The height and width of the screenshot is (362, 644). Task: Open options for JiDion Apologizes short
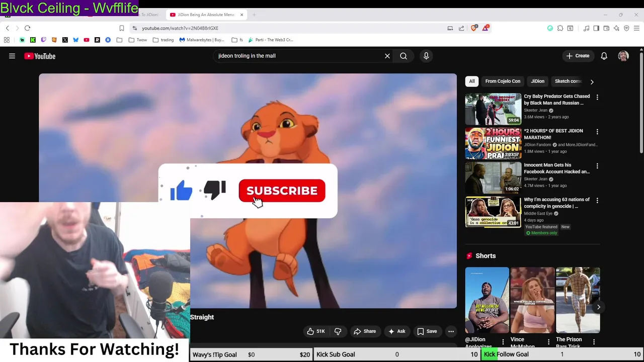[503, 342]
